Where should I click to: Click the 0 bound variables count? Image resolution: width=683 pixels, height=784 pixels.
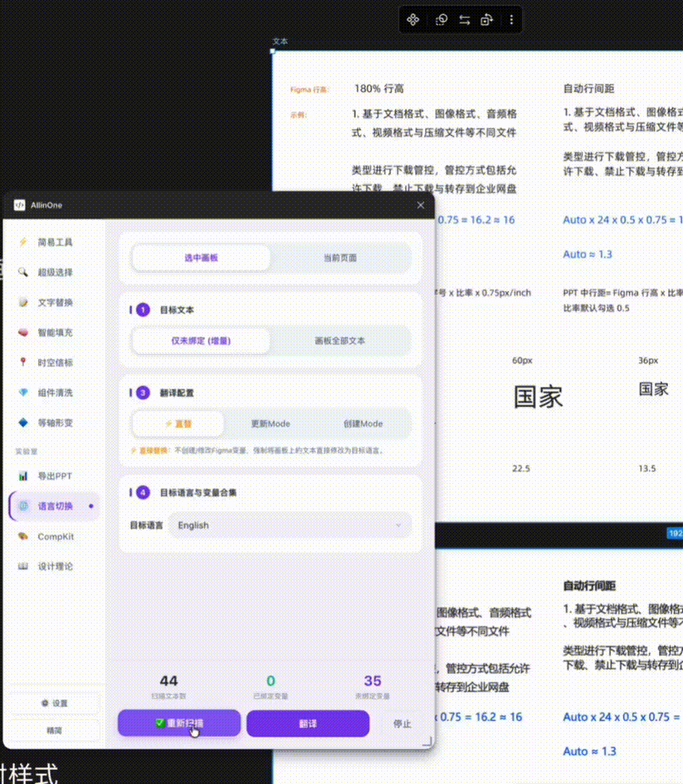(270, 681)
